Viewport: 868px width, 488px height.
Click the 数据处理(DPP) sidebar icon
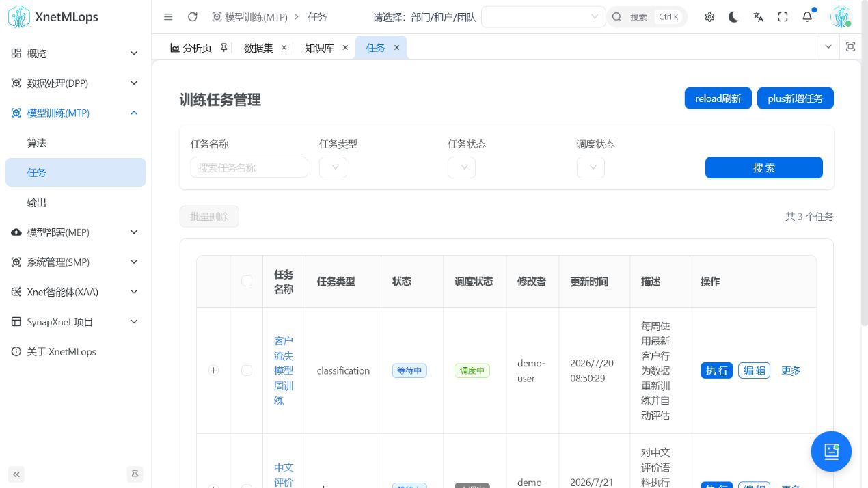[16, 83]
